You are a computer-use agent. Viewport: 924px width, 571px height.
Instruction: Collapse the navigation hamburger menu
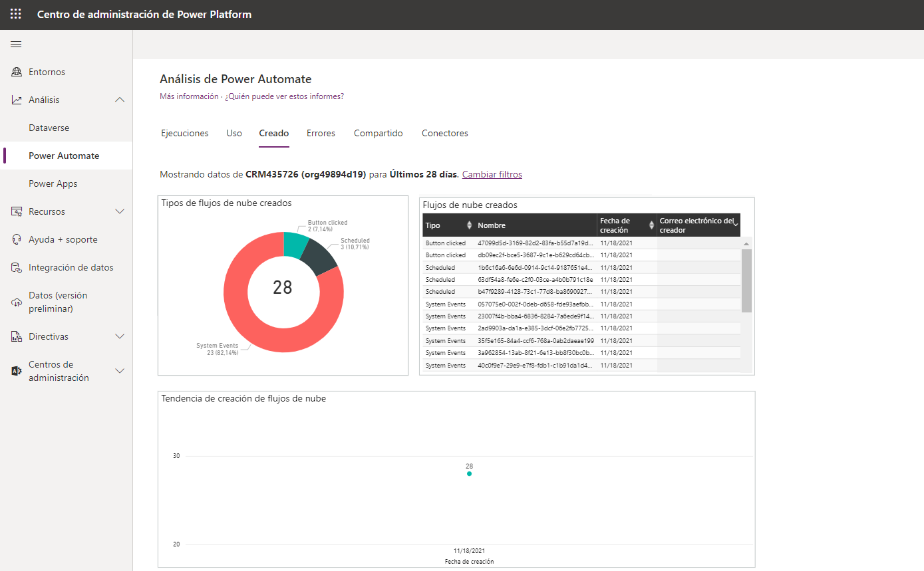(16, 45)
